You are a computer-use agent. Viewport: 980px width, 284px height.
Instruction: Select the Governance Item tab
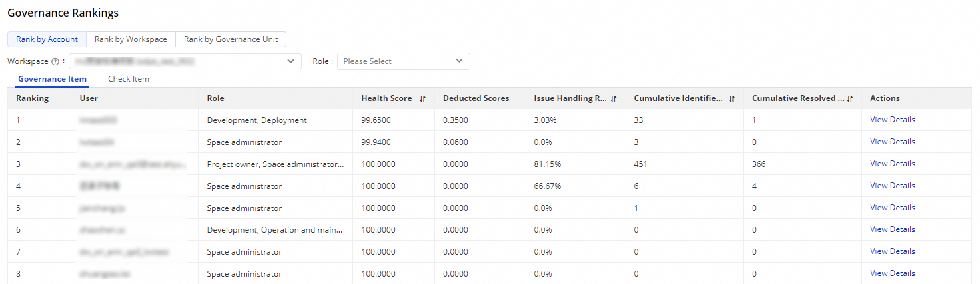tap(53, 79)
